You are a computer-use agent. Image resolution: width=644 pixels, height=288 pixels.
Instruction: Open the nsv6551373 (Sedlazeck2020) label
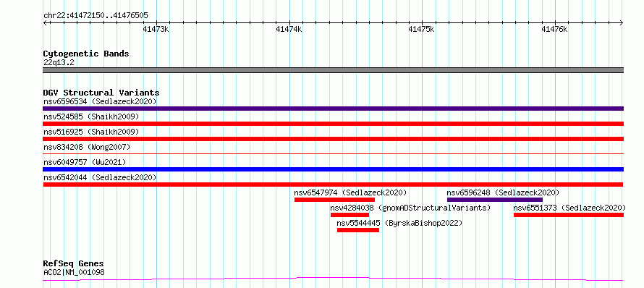coord(569,208)
